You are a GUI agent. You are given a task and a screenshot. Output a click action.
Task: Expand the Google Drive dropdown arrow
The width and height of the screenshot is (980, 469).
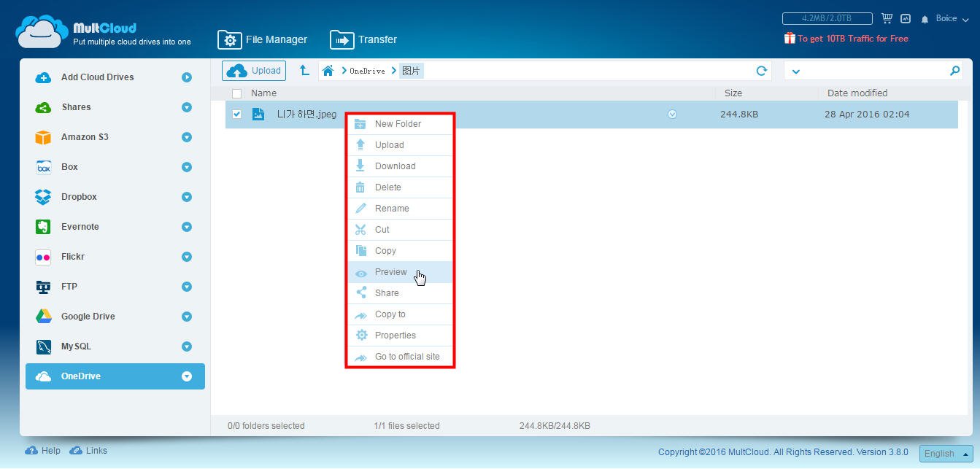click(x=187, y=317)
